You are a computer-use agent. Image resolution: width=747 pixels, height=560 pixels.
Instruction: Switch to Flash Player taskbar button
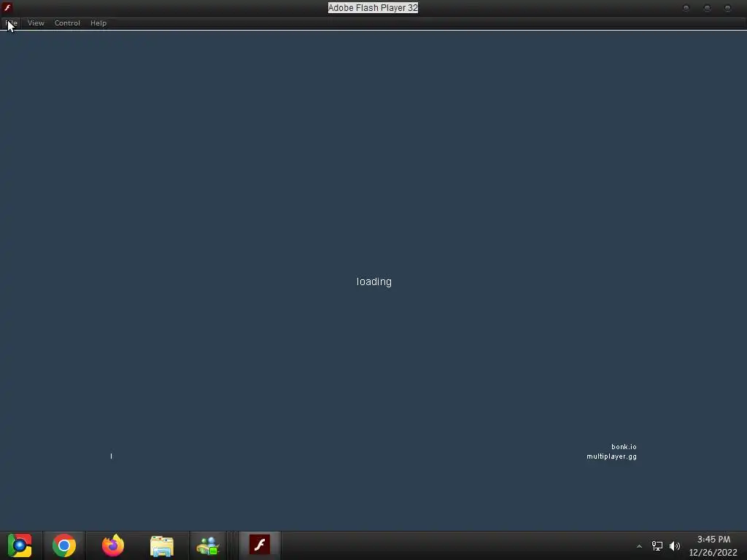point(260,545)
